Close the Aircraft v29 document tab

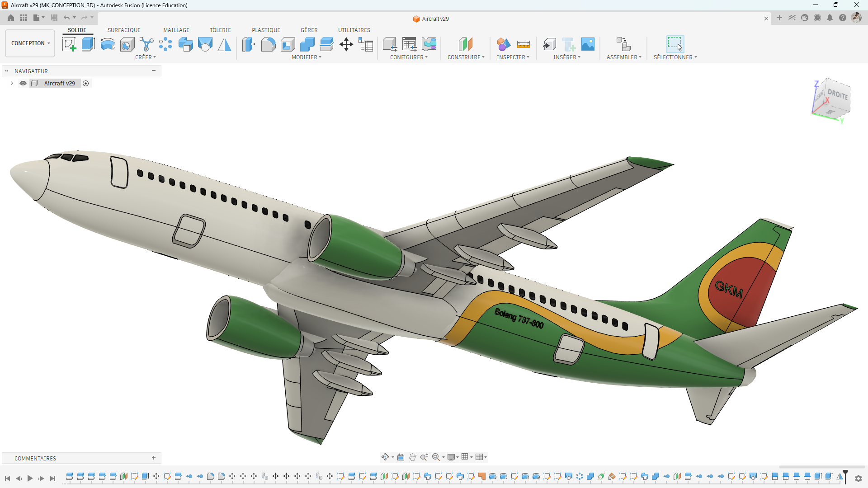pos(766,19)
